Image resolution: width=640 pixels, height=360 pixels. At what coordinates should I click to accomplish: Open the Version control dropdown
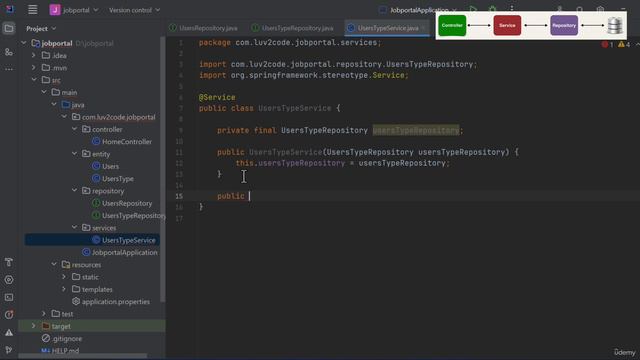click(x=134, y=10)
